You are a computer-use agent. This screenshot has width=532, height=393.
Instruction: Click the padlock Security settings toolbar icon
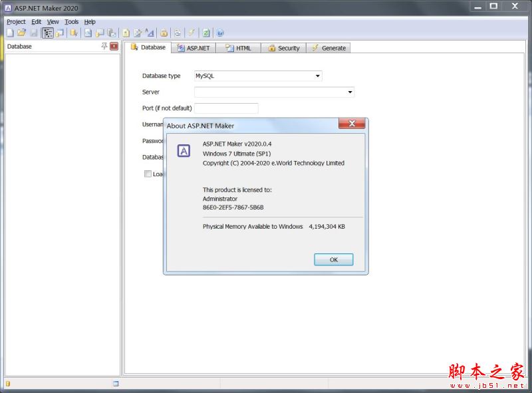tap(163, 32)
